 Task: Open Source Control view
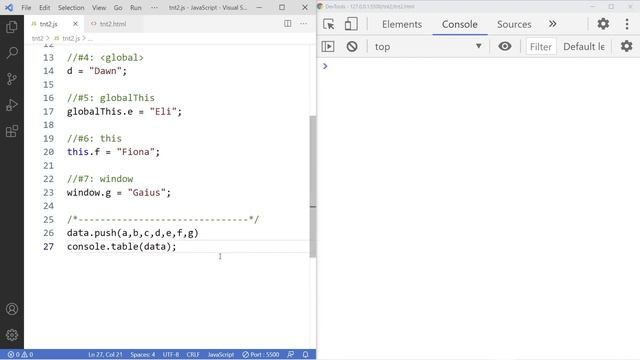[12, 79]
